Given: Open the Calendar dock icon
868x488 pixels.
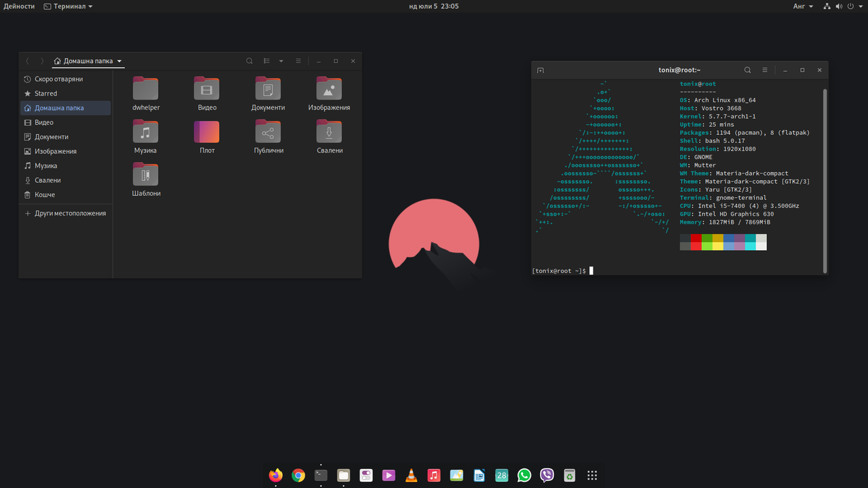Looking at the screenshot, I should [x=502, y=475].
